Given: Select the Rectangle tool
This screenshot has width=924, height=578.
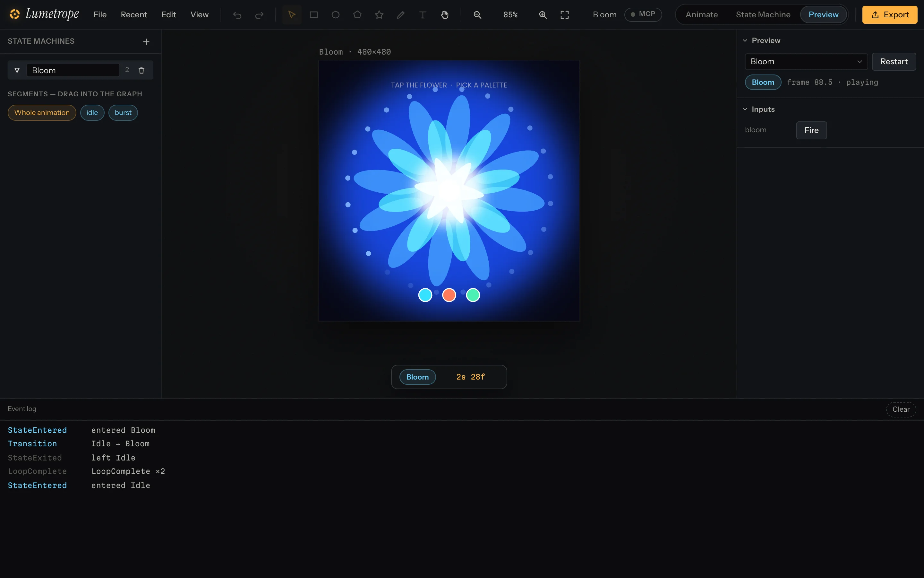Looking at the screenshot, I should 313,15.
